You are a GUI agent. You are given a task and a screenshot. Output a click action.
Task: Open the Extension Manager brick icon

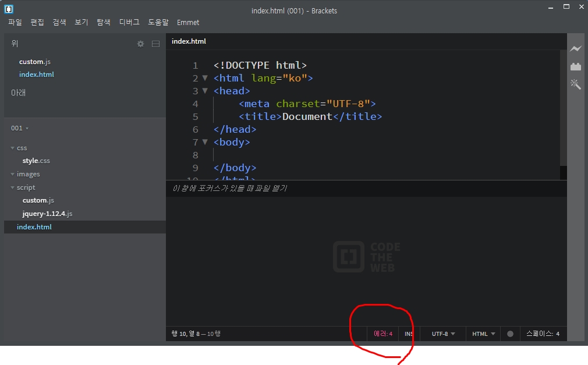coord(576,66)
